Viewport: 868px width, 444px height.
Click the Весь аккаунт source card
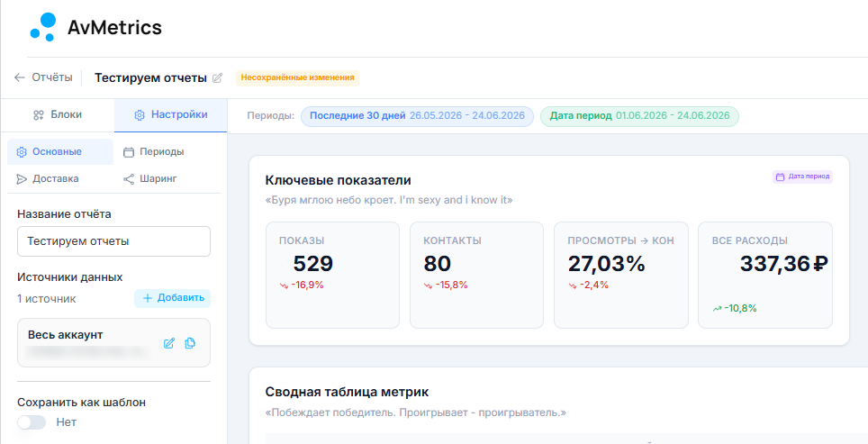point(114,343)
